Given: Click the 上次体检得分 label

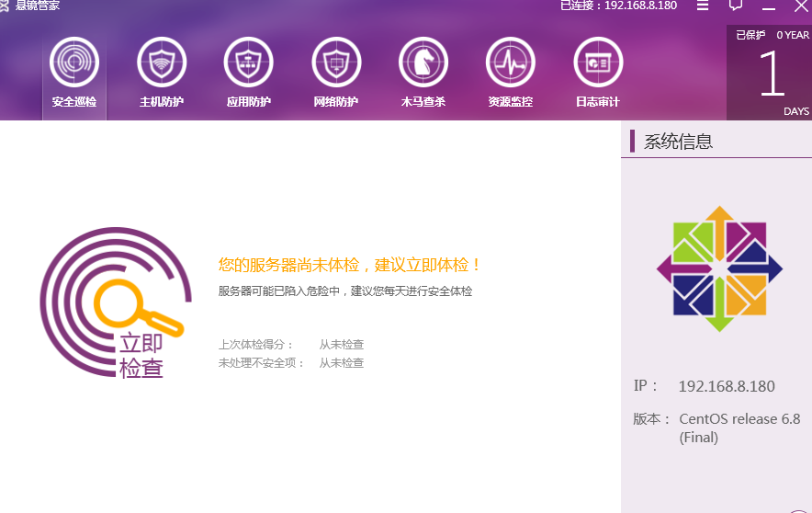Looking at the screenshot, I should 256,345.
